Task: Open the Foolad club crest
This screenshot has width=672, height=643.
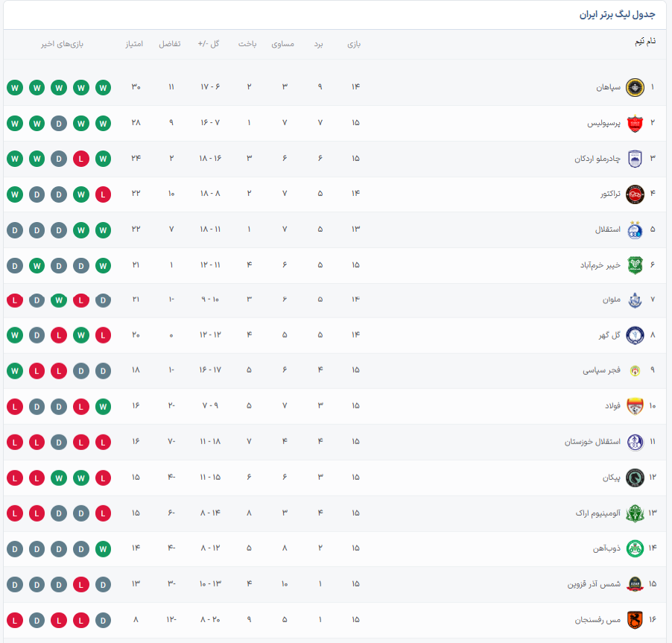Action: coord(634,406)
